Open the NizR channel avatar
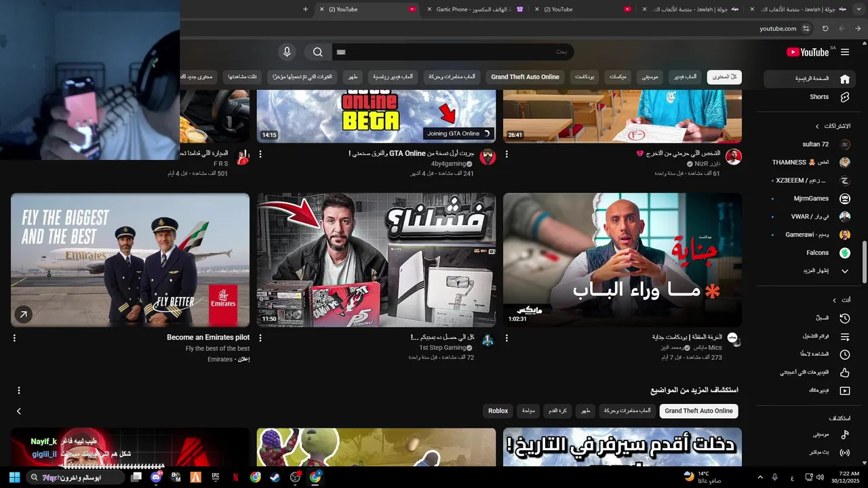Viewport: 868px width, 488px height. 734,157
